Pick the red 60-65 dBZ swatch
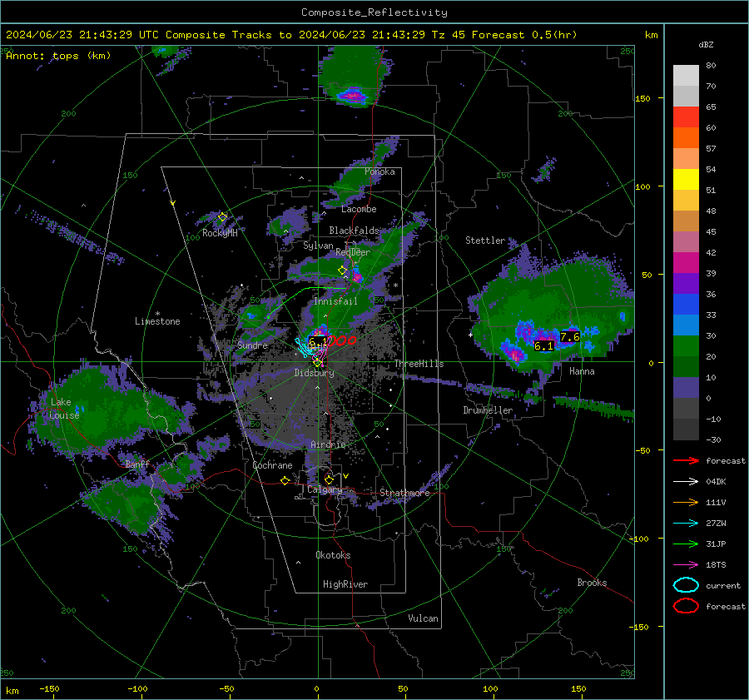The image size is (749, 700). click(686, 117)
